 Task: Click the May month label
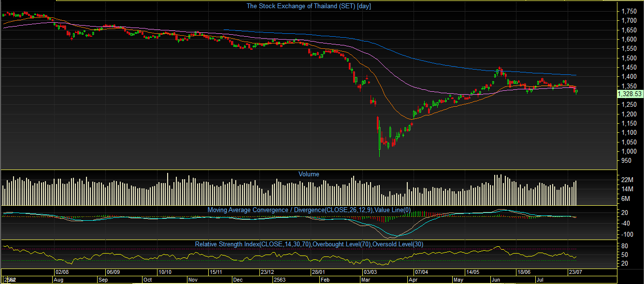(458, 280)
